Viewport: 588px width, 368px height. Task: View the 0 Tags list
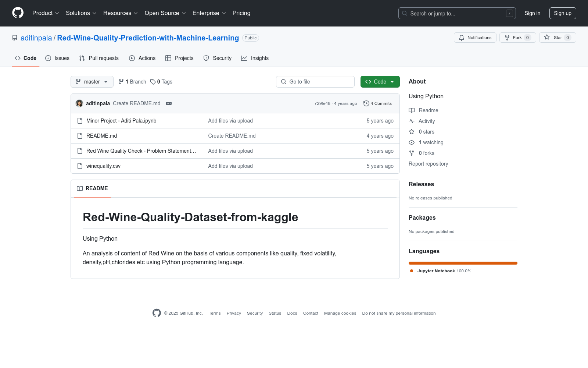coord(161,82)
